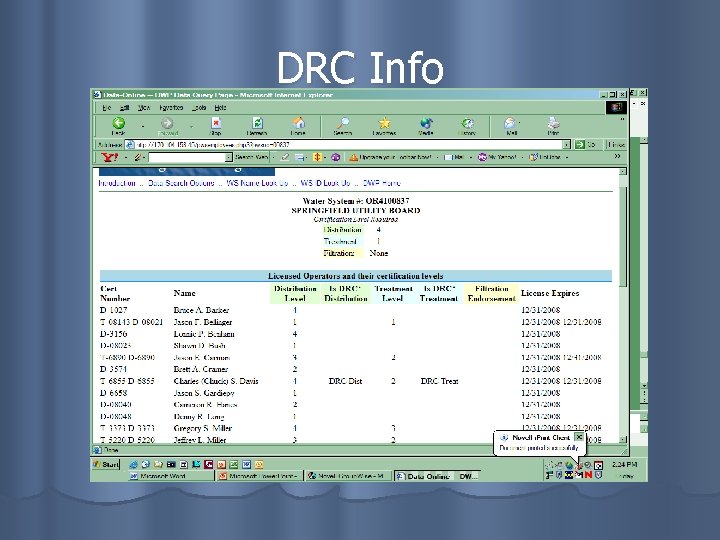
Task: Follow the DWP Home link
Action: click(x=382, y=183)
